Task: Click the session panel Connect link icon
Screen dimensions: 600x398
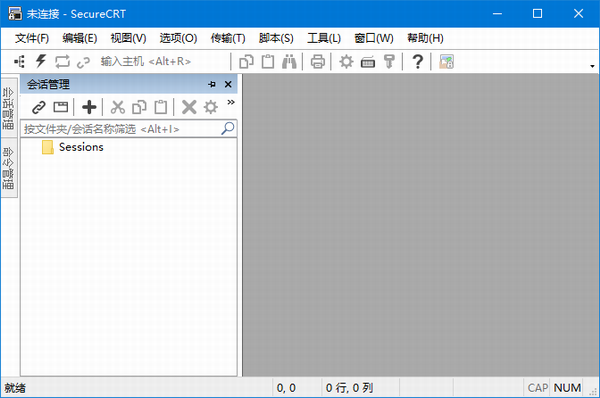Action: point(39,107)
